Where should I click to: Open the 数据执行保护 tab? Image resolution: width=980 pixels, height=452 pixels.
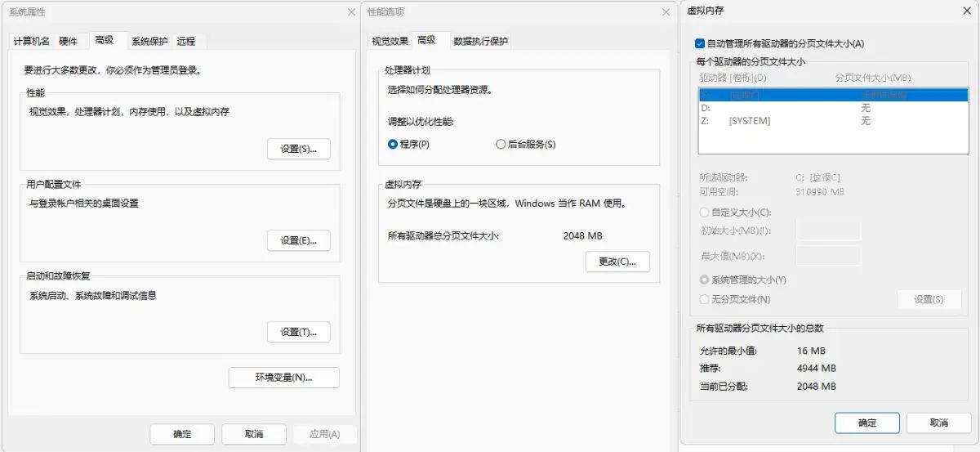[x=481, y=41]
